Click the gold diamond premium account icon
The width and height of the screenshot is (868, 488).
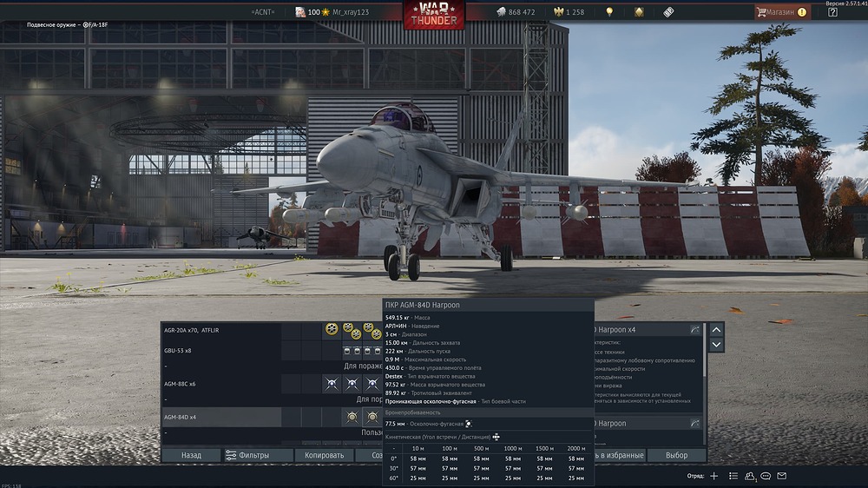pos(639,12)
